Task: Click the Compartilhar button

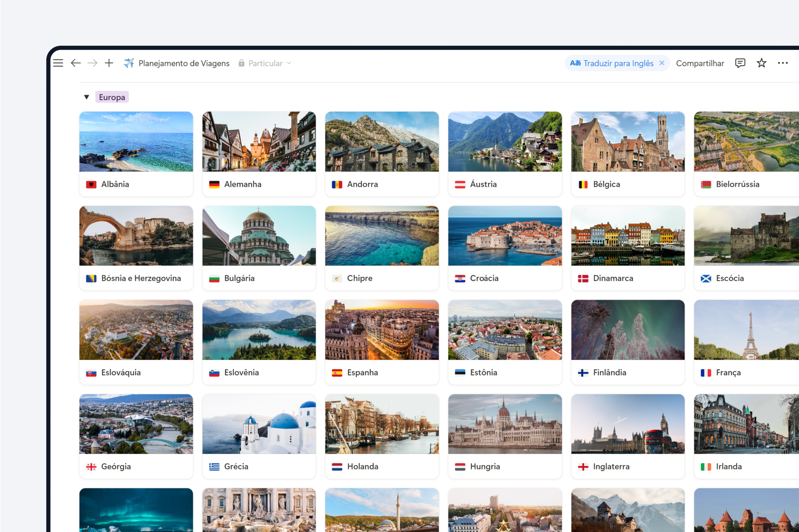Action: [x=700, y=63]
